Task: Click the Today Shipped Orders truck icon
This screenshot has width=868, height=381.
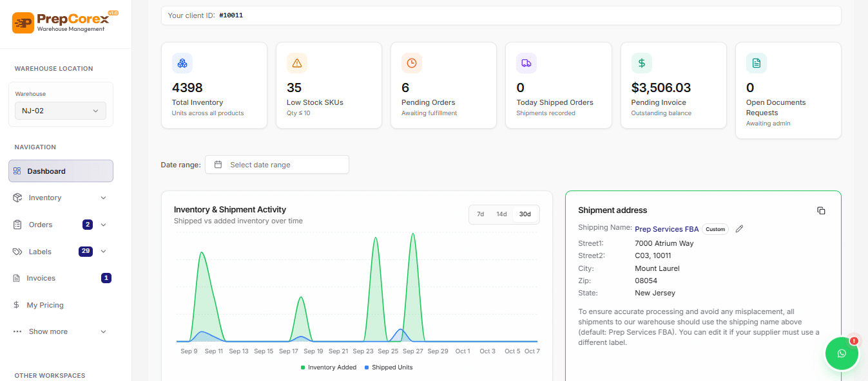Action: tap(526, 63)
